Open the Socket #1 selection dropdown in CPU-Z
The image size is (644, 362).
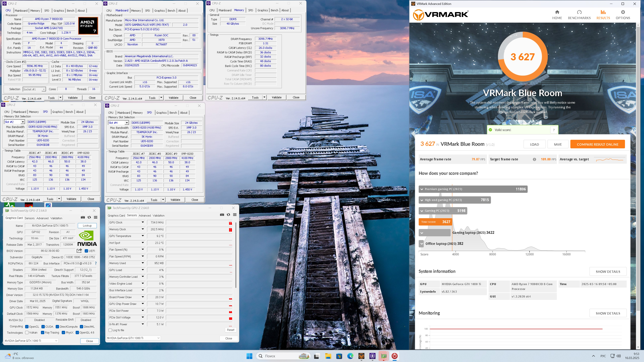pyautogui.click(x=34, y=89)
